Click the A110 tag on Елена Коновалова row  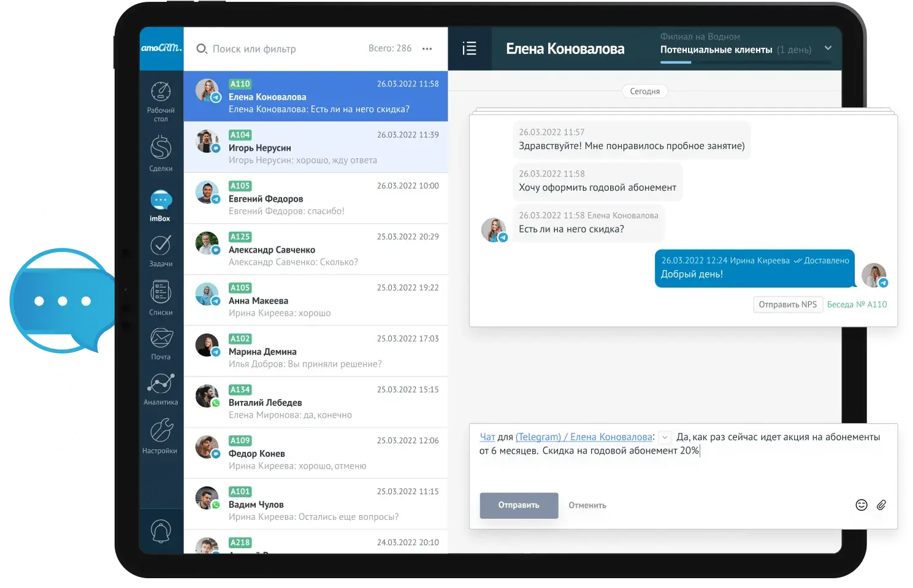240,84
